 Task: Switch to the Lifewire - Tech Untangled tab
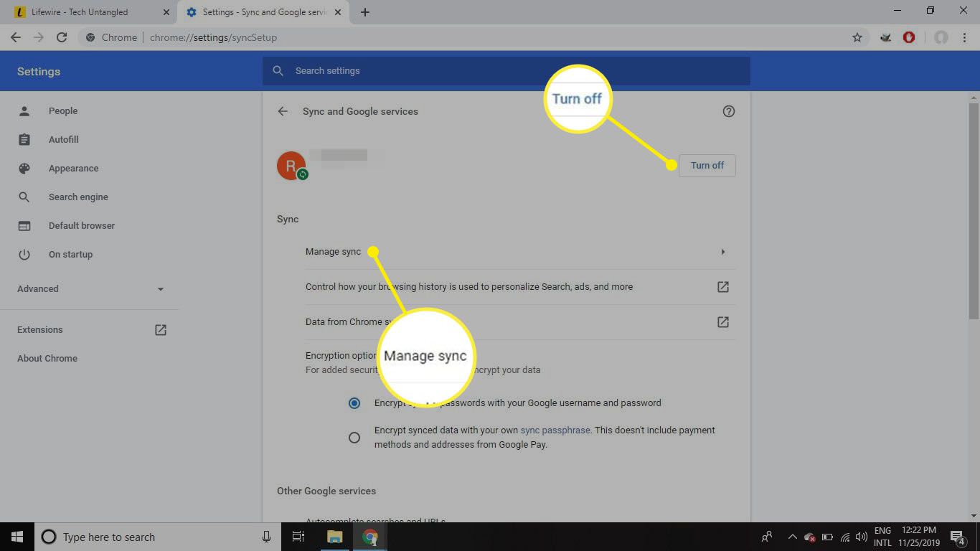[x=88, y=12]
